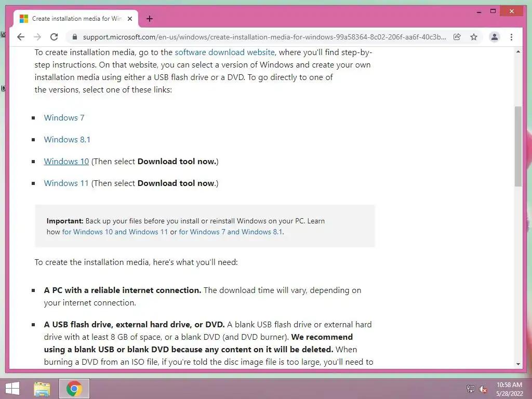
Task: Follow backup link for Windows 7 and Windows 8.1
Action: pos(231,232)
